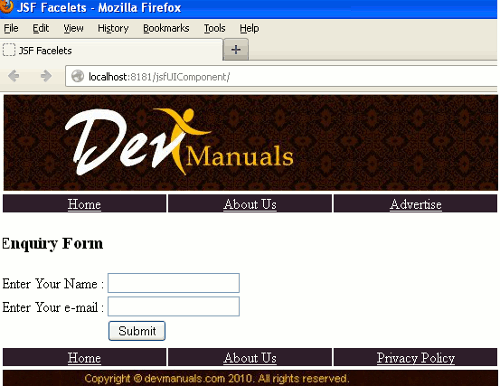Go back with the browser back arrow
This screenshot has width=500, height=386.
tap(14, 76)
